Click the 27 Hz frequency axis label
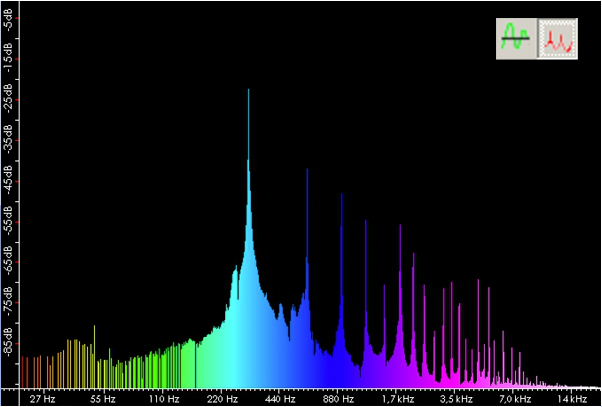The image size is (602, 407). coord(42,399)
